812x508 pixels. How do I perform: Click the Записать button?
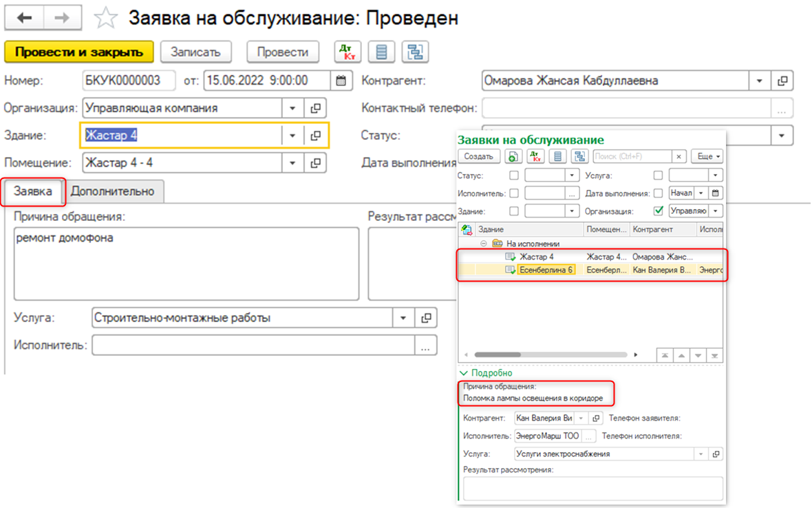(x=194, y=52)
